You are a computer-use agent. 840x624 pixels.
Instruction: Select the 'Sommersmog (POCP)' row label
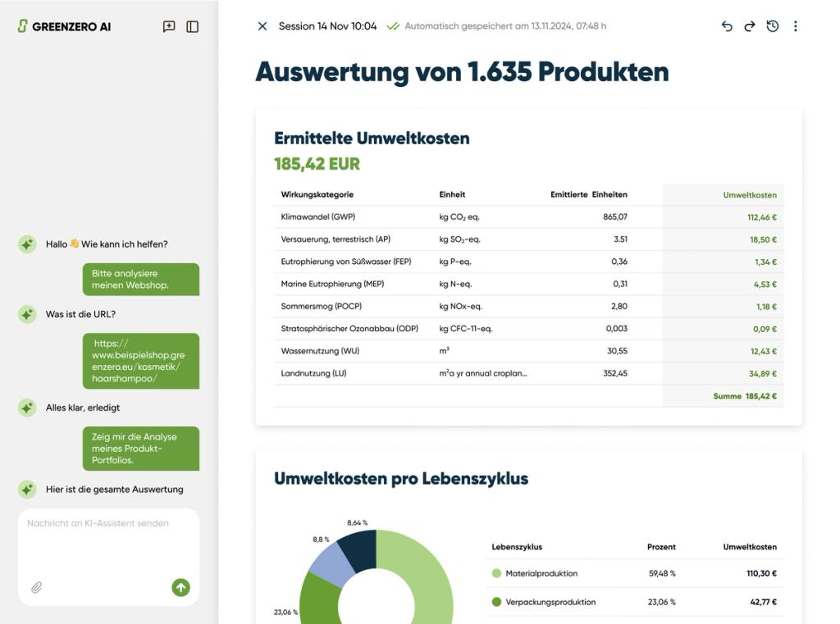click(x=321, y=307)
